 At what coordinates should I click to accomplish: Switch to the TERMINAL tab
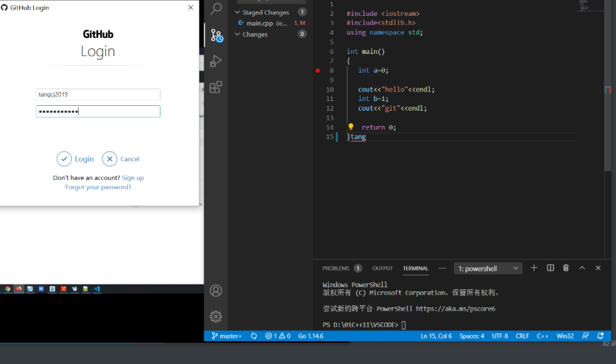[x=415, y=269]
